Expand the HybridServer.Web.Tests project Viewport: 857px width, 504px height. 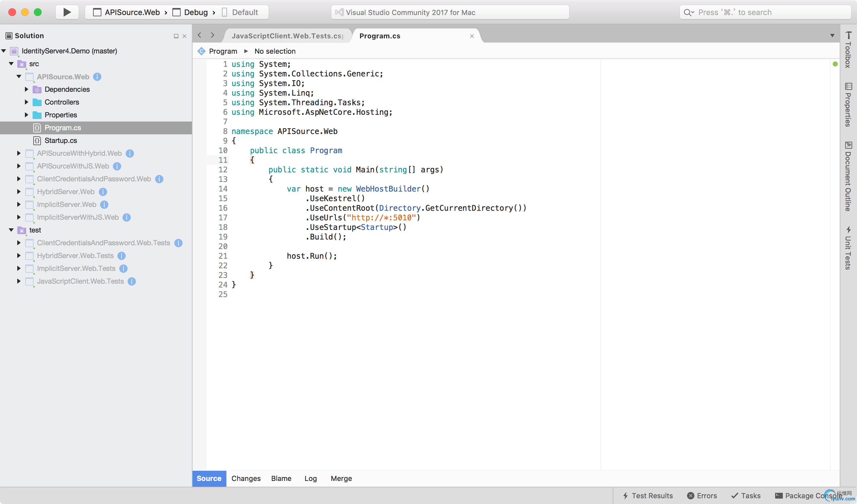(x=19, y=256)
